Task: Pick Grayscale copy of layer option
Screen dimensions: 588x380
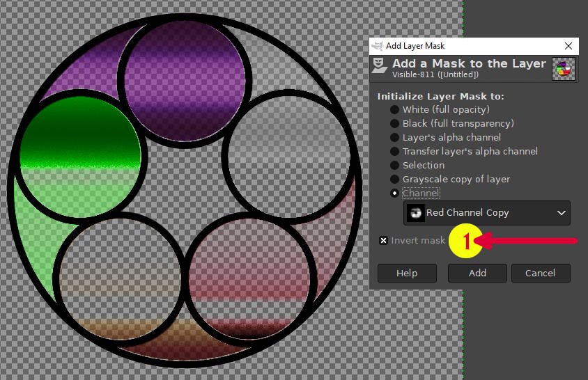Action: click(x=450, y=179)
